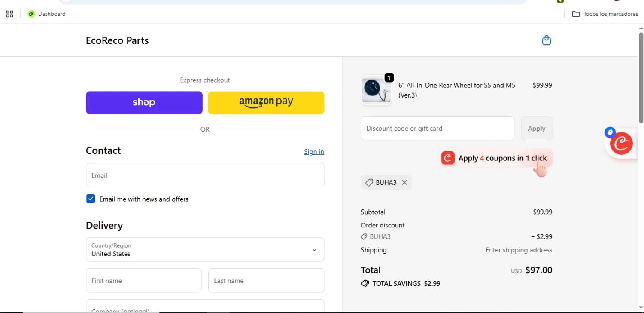
Task: Open the shopping bag cart icon
Action: pyautogui.click(x=547, y=40)
